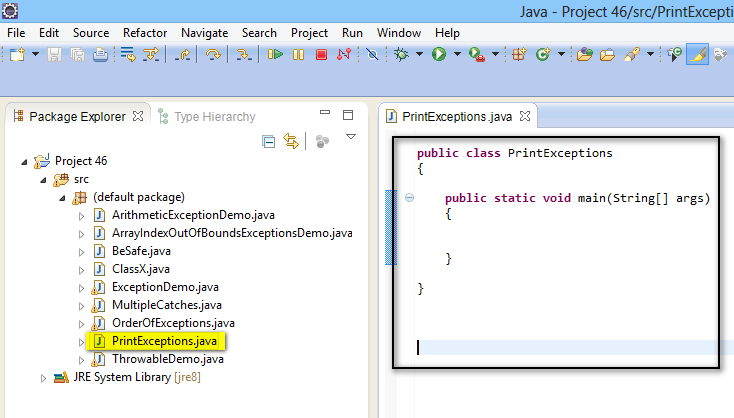Open the Refactor menu

coord(145,33)
